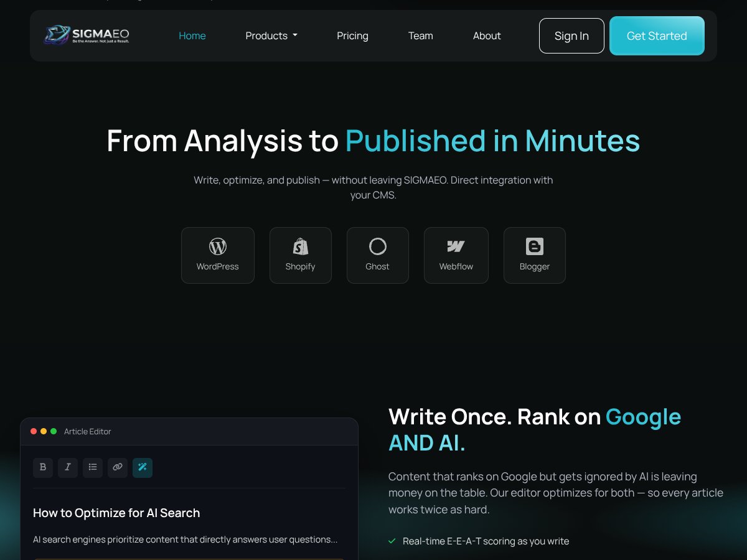Open the Home nav item
Viewport: 747px width, 560px height.
point(192,36)
